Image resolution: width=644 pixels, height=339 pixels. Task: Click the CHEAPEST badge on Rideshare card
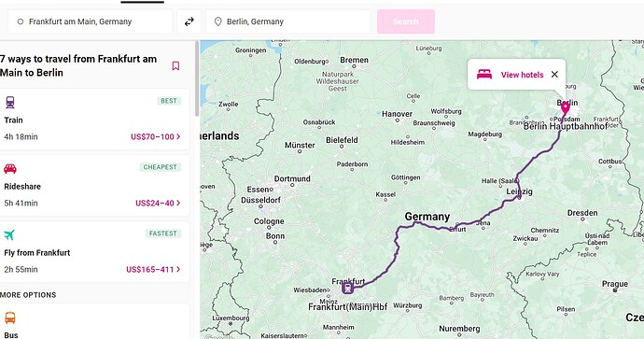(161, 167)
